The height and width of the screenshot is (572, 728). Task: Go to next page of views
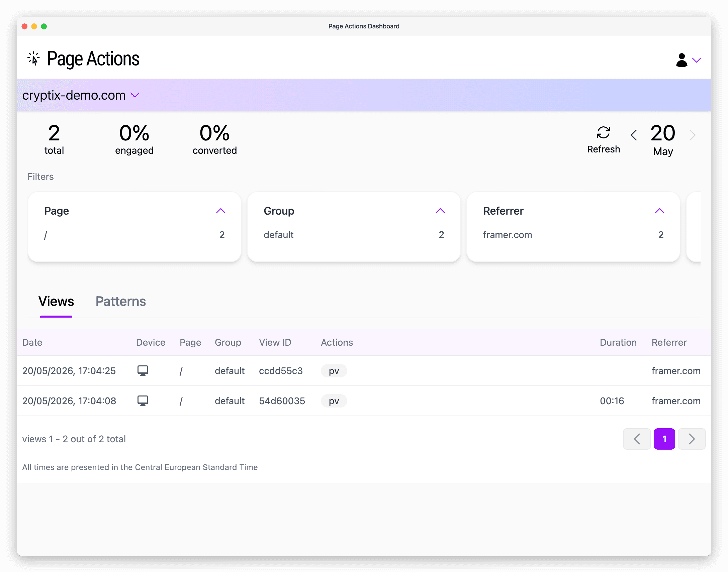692,439
